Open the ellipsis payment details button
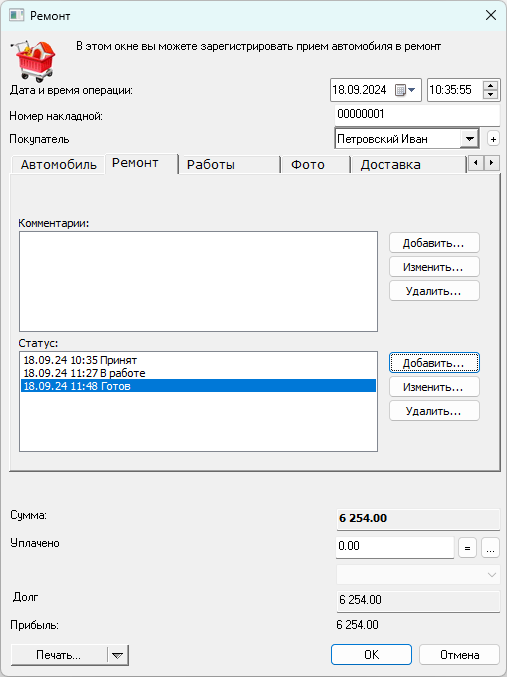 490,548
